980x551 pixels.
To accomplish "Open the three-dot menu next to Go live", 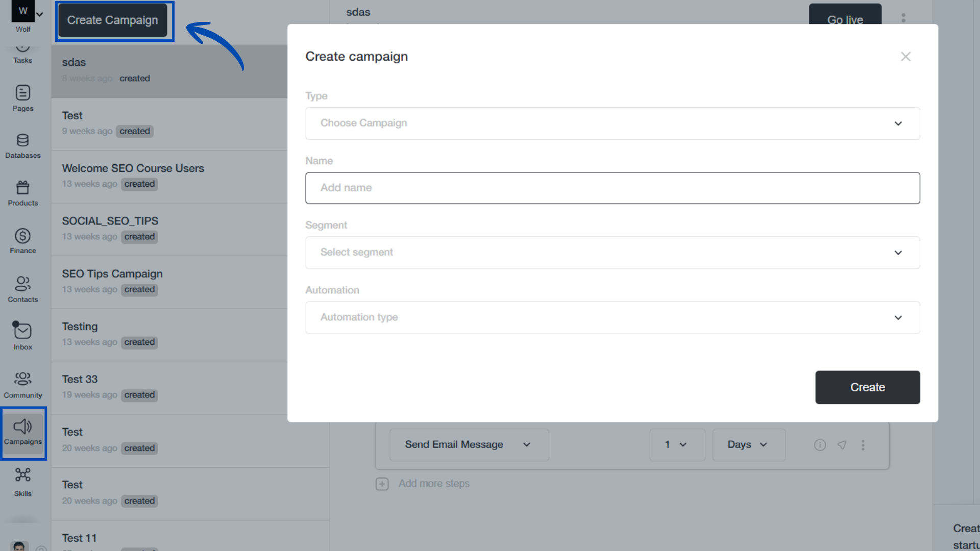I will (903, 17).
